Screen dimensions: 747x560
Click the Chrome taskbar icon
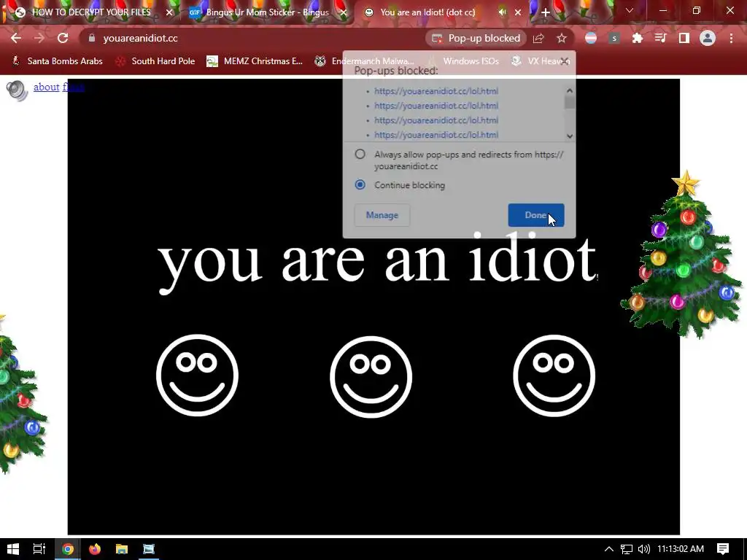click(x=68, y=549)
